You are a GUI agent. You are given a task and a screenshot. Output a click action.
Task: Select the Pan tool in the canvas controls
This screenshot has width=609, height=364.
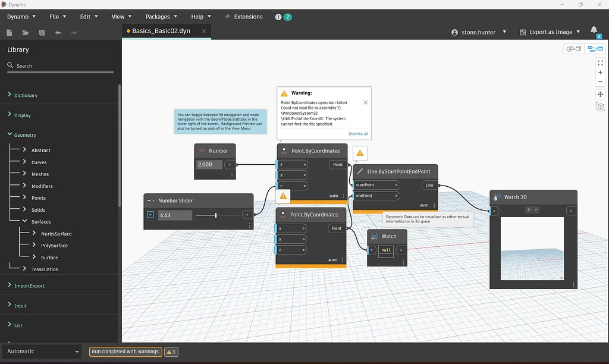click(x=600, y=94)
